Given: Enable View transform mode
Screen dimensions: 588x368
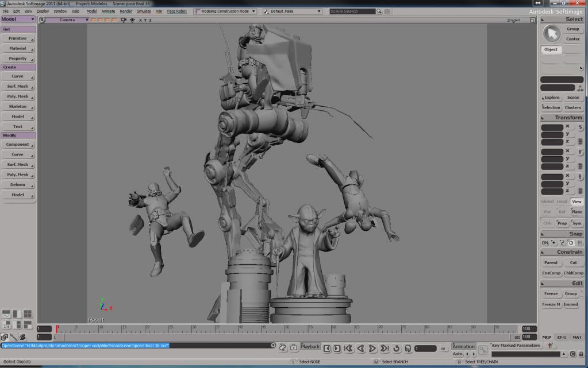Looking at the screenshot, I should point(576,202).
